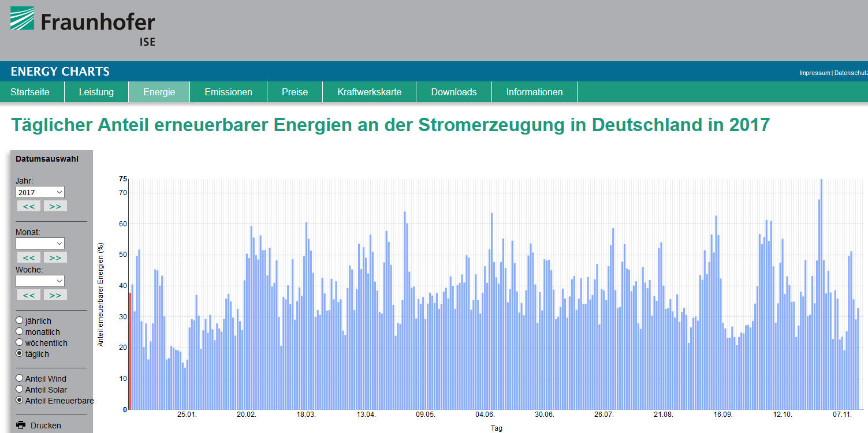Screen dimensions: 868x433
Task: Select Anteil Wind radio button
Action: (x=20, y=378)
